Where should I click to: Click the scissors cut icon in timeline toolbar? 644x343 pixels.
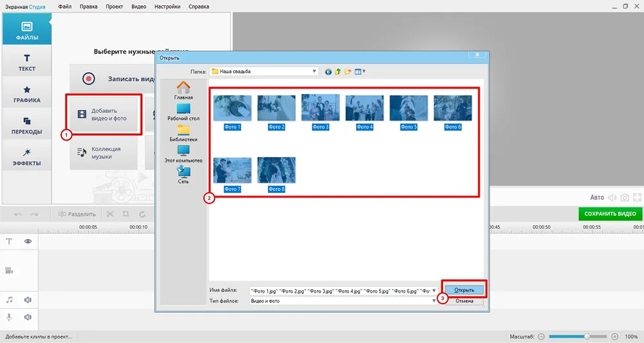(x=110, y=214)
